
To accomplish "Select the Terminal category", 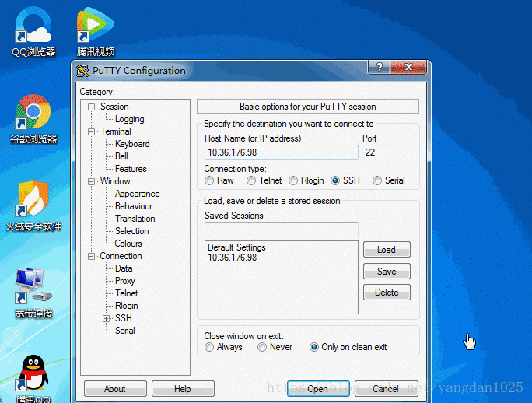I will 116,131.
